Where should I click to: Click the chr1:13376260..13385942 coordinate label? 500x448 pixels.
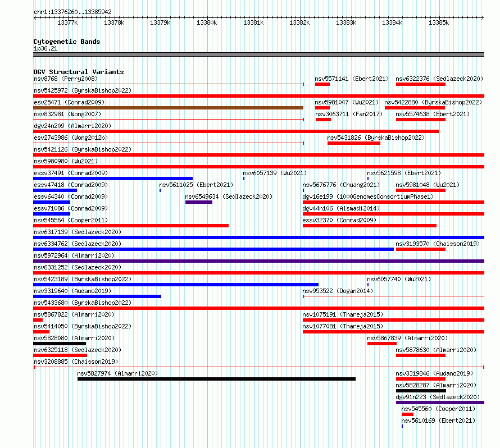point(72,12)
